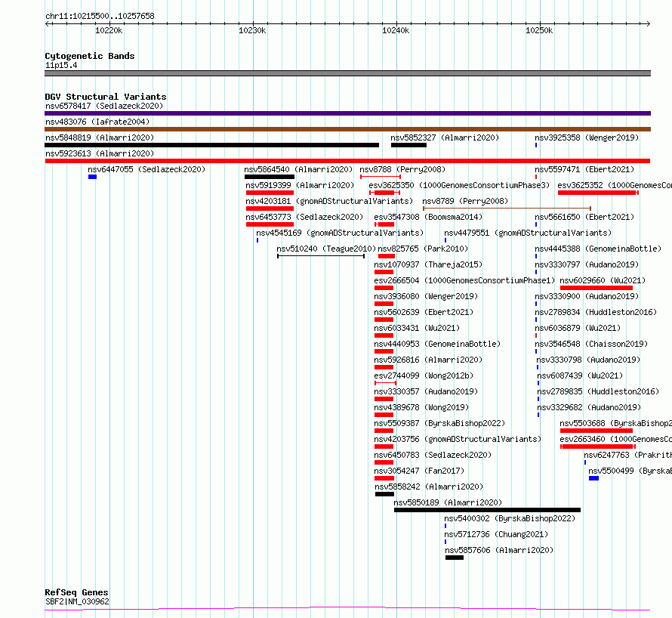Click the nsv5852327 (Almarri2020) label
Viewport: 672px width, 618px height.
(445, 138)
